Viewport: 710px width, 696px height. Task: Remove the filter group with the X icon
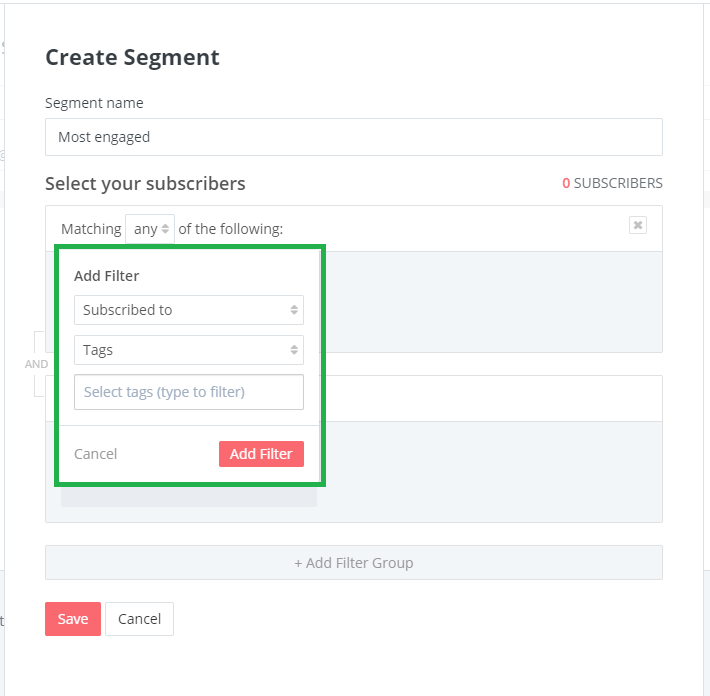point(638,225)
